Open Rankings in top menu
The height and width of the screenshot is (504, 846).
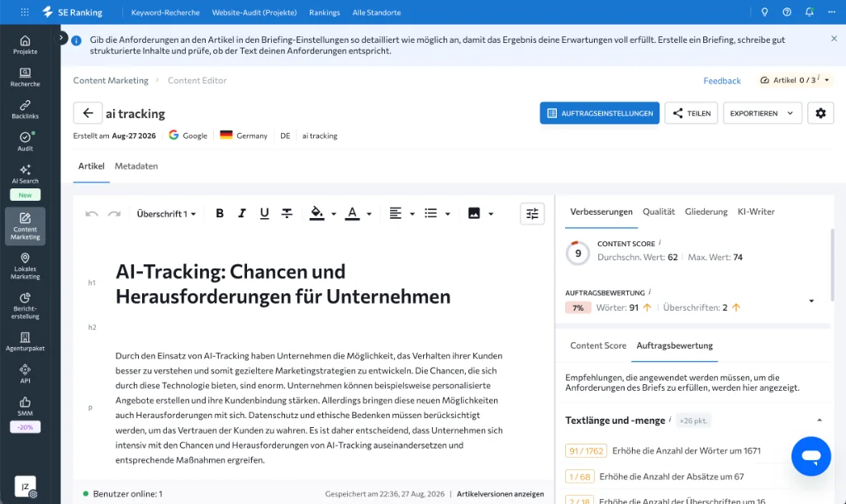click(324, 12)
